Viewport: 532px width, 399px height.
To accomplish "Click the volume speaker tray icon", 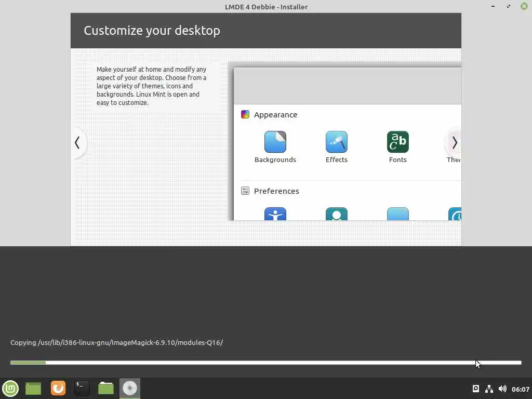I will tap(502, 389).
